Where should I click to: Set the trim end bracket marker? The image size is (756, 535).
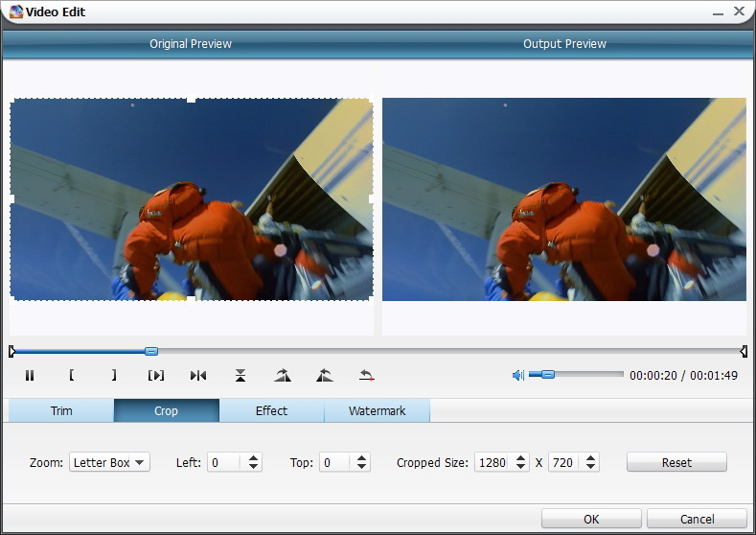pyautogui.click(x=114, y=375)
